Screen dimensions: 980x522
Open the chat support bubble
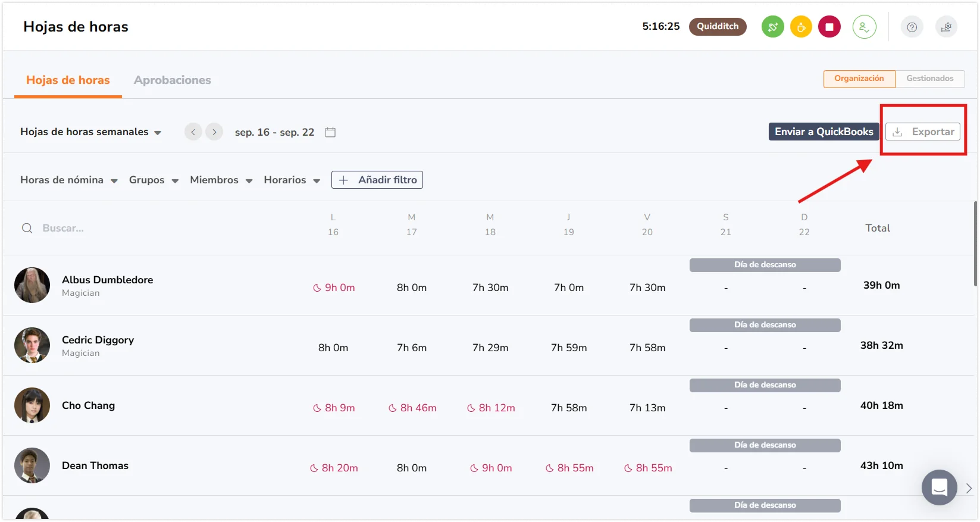tap(939, 487)
